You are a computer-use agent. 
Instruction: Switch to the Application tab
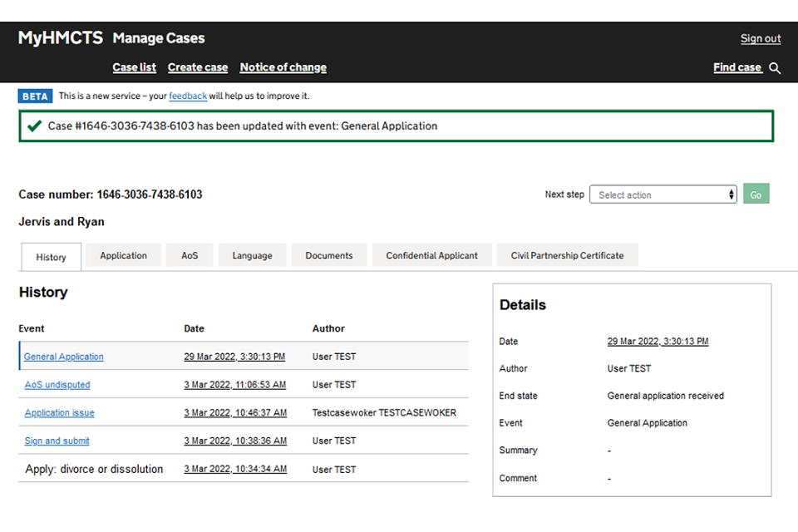[x=123, y=256]
